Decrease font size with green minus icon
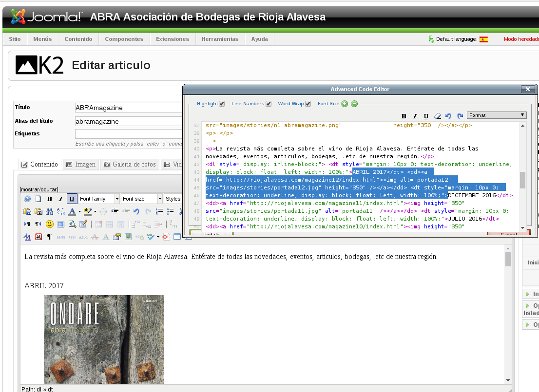This screenshot has width=539, height=392. (x=354, y=104)
